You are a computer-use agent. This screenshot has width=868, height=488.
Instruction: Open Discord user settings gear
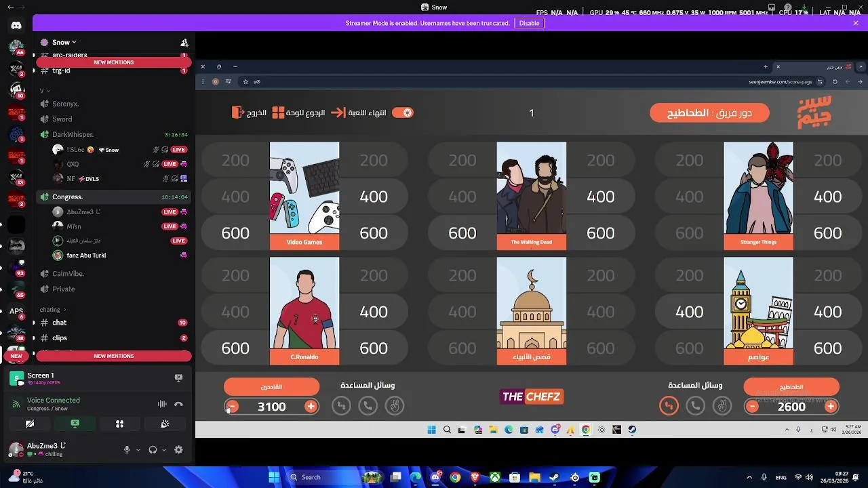[178, 449]
